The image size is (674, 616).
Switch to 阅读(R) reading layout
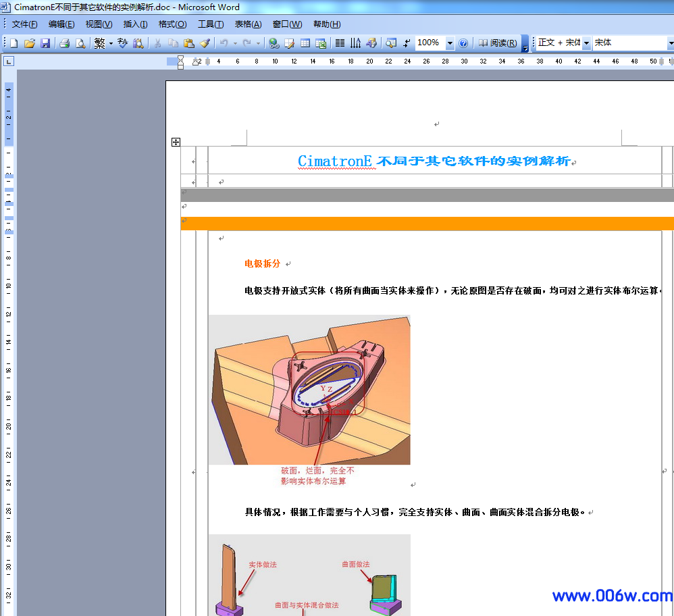pyautogui.click(x=498, y=43)
